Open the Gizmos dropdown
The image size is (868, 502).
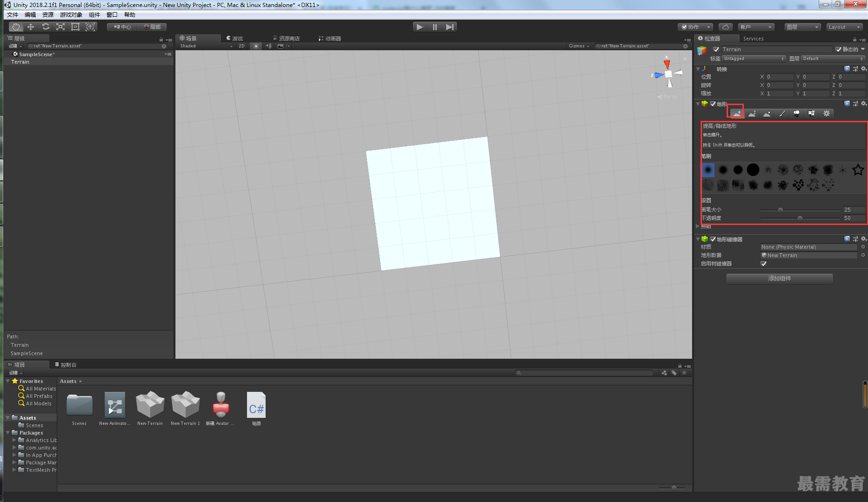tap(579, 46)
